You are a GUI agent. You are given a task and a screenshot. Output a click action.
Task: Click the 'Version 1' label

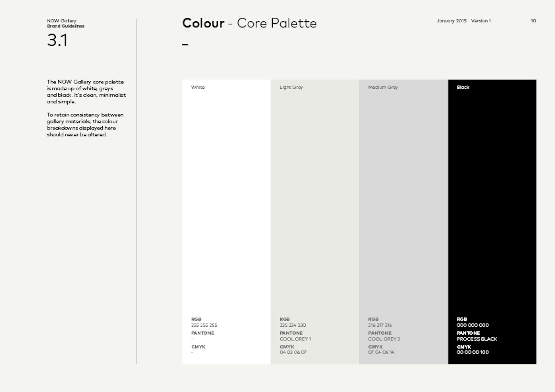(x=481, y=21)
